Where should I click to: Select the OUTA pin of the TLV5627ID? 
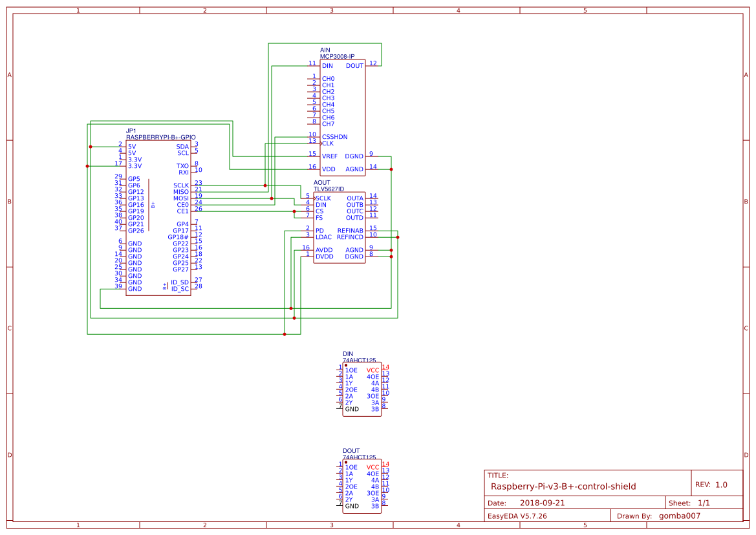pos(355,198)
